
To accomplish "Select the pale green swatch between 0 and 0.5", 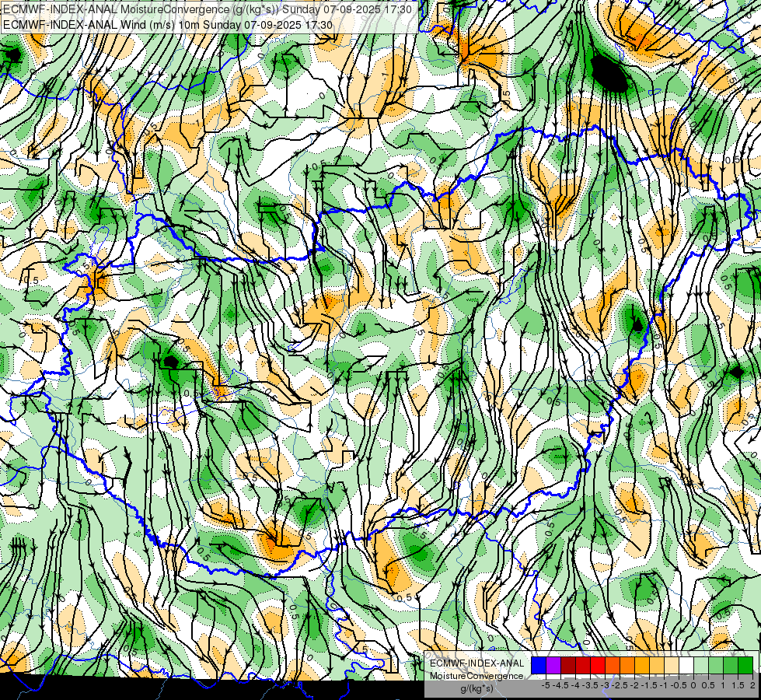I will pyautogui.click(x=701, y=666).
